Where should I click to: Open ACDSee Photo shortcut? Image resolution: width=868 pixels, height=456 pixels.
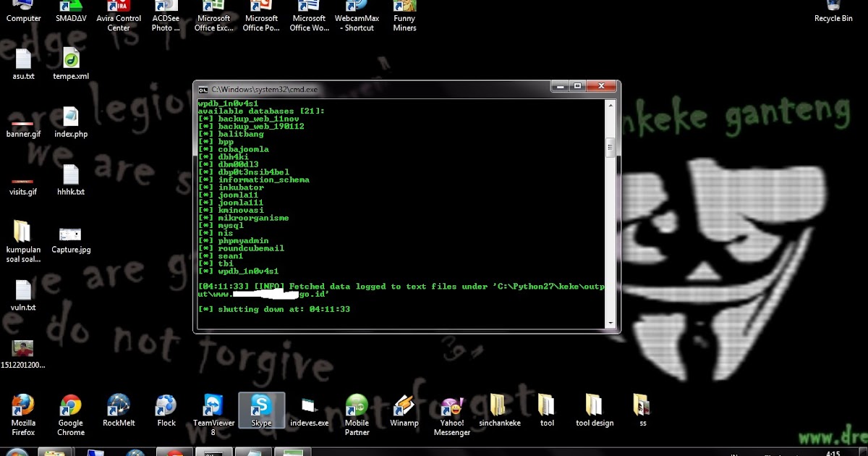(166, 9)
